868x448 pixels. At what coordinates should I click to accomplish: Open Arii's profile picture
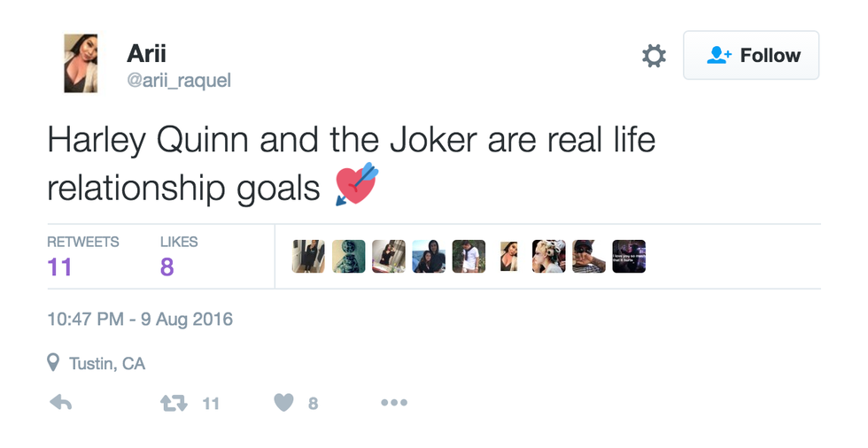tap(81, 64)
